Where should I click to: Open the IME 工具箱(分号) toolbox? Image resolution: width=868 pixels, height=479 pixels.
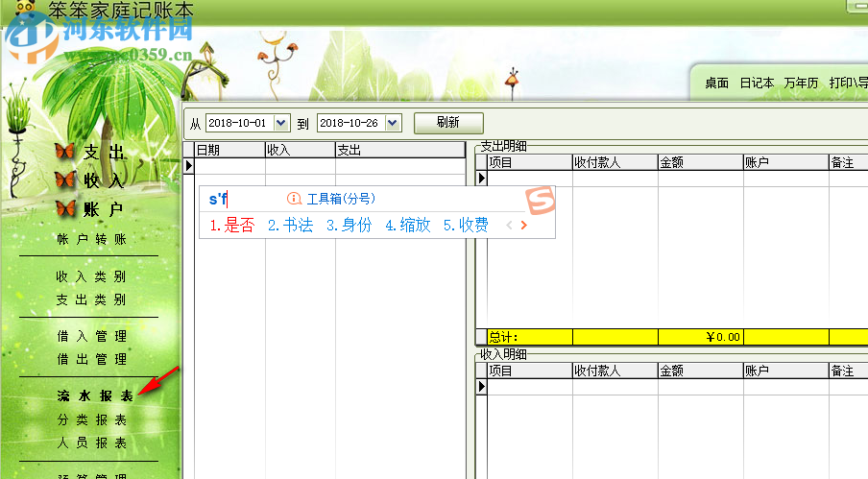(341, 199)
